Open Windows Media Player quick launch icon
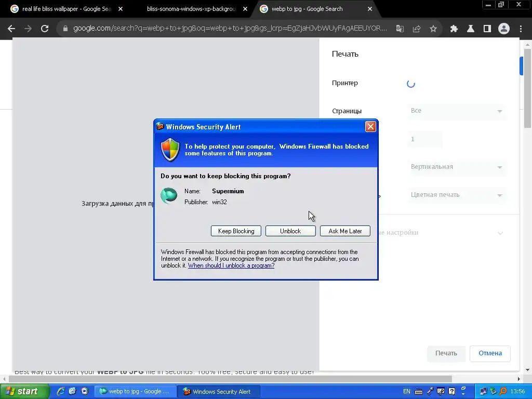The image size is (532, 399). click(85, 391)
